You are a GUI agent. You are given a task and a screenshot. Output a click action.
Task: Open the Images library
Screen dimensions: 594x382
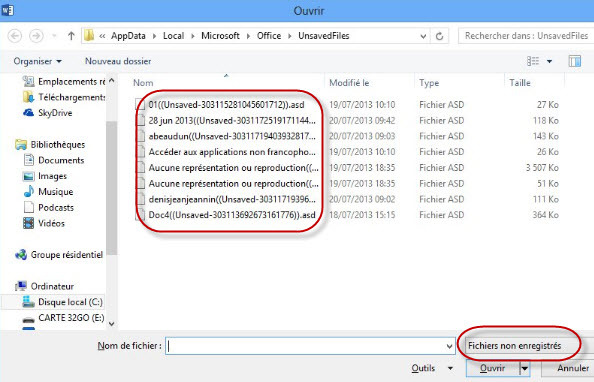click(45, 176)
